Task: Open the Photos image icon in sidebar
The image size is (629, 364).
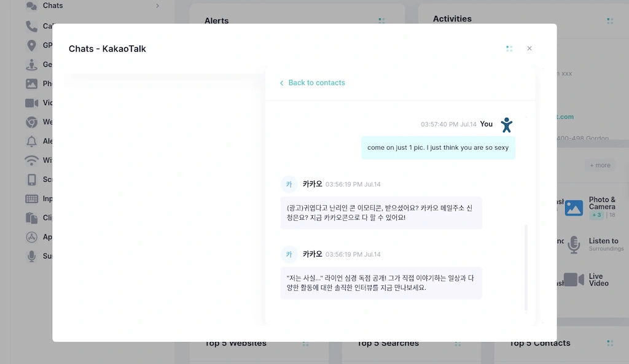Action: 33,83
